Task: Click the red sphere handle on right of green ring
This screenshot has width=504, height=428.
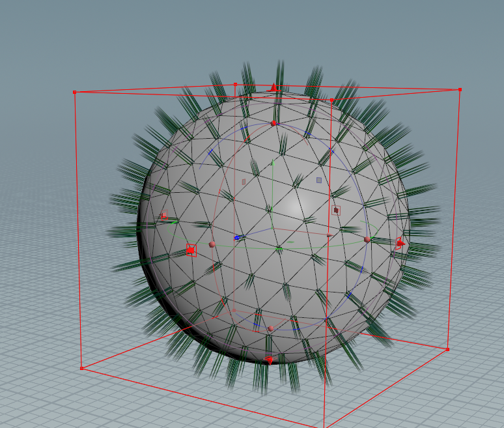Action: 367,240
